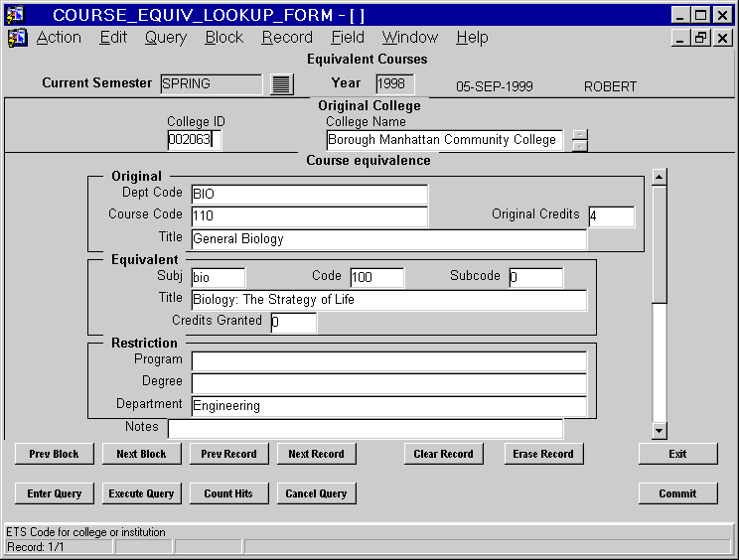
Task: Cancel Query button
Action: click(x=316, y=493)
